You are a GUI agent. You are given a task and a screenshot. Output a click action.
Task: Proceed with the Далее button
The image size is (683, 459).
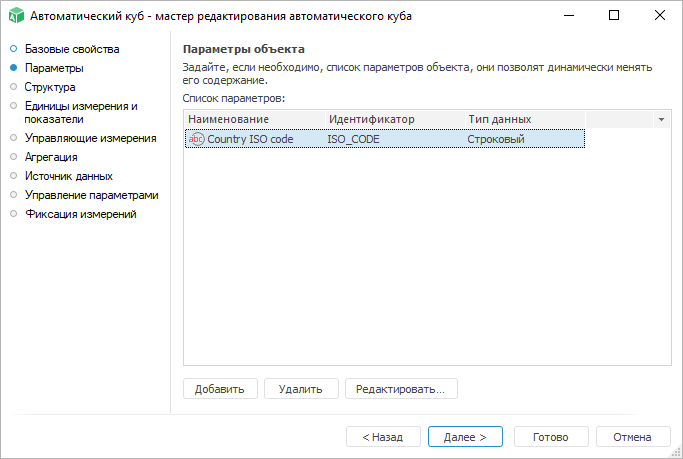[465, 437]
